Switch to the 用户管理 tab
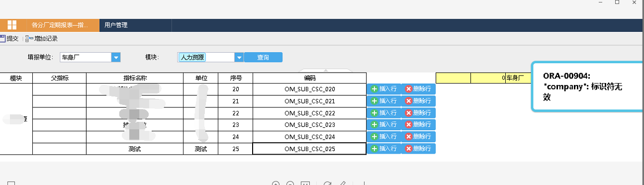Viewport: 644px width, 185px height. point(116,25)
